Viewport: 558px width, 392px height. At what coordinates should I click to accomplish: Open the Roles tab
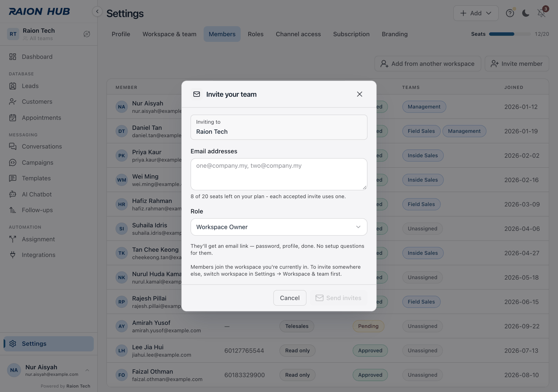[x=256, y=34]
